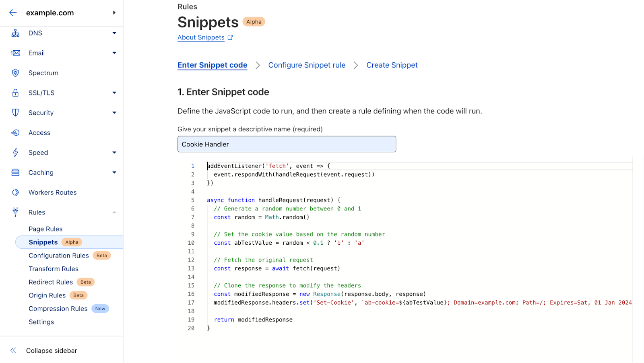Screen dimensions: 644x363
Task: Open Configuration Rules
Action: click(59, 256)
